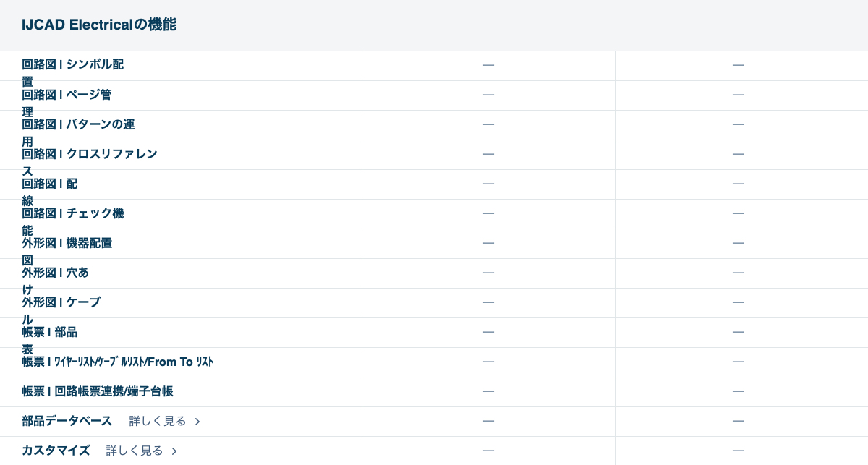Click the 帳票 | 回路帳票連携/端子台帳 label
868x465 pixels.
tap(98, 391)
